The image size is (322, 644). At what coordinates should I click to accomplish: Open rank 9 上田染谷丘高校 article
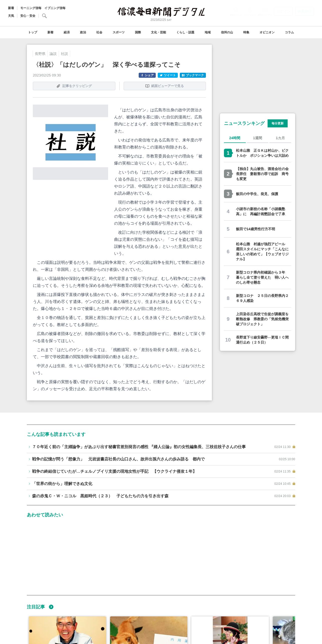coord(262,319)
